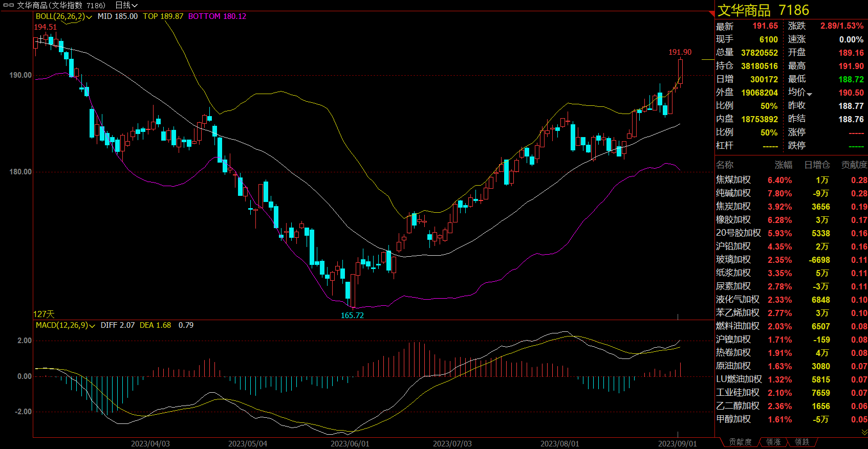This screenshot has width=868, height=449.
Task: Click the BOTTOM 180.12 Bollinger readout
Action: [x=217, y=16]
